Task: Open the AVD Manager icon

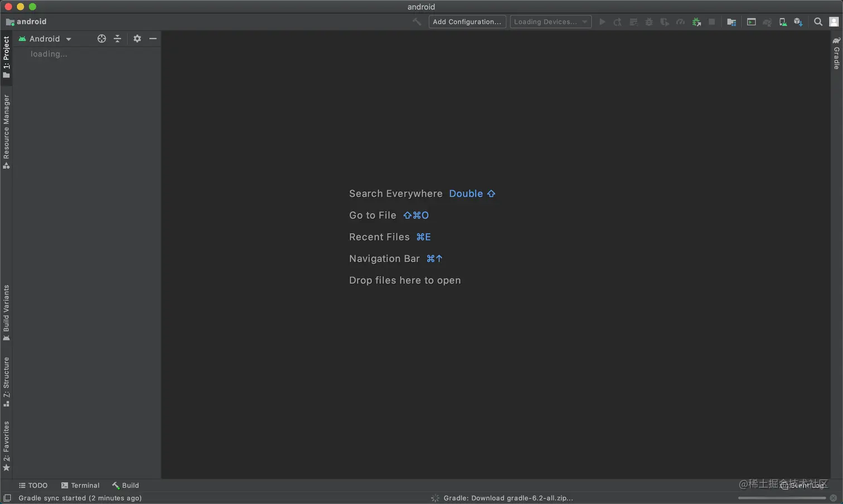Action: click(x=783, y=22)
